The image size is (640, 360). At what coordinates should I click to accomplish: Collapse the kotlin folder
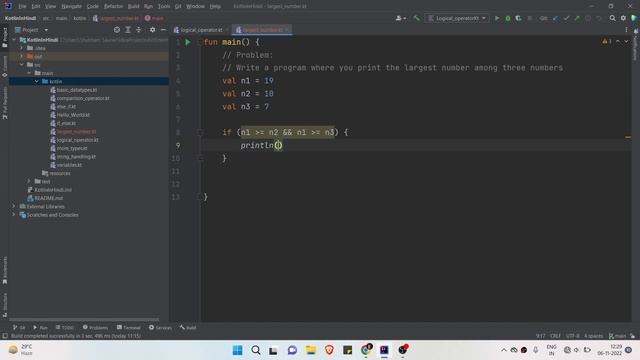[x=37, y=81]
